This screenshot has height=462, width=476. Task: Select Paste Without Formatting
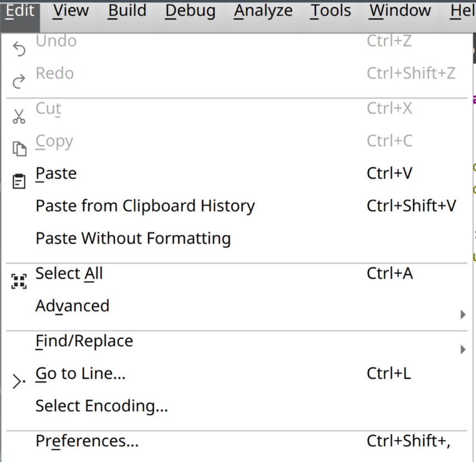(x=133, y=239)
